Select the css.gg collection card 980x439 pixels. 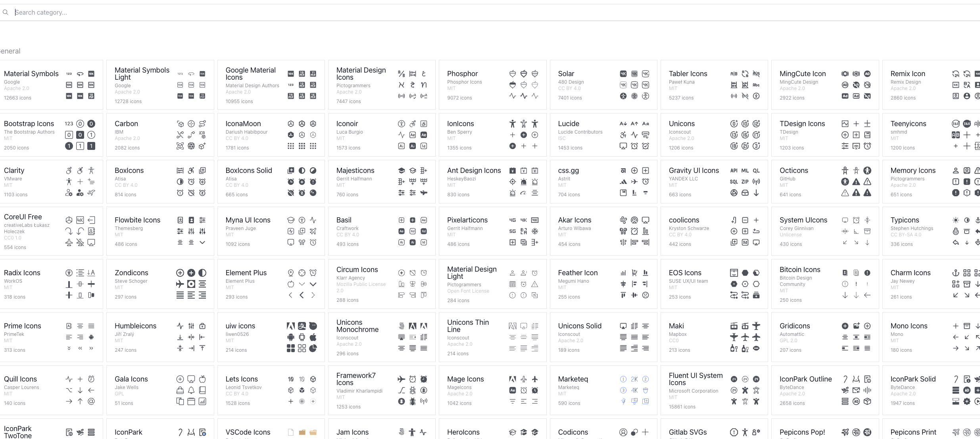tap(603, 182)
